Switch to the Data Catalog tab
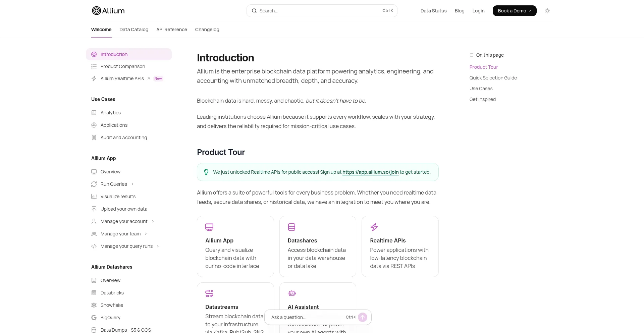Viewport: 644px width, 333px height. click(x=134, y=30)
